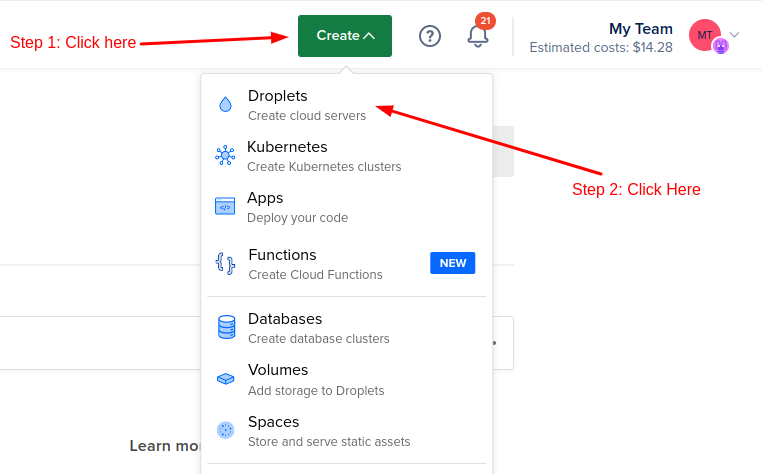Screen dimensions: 762x474
Task: Click the Volumes disk icon
Action: click(225, 379)
